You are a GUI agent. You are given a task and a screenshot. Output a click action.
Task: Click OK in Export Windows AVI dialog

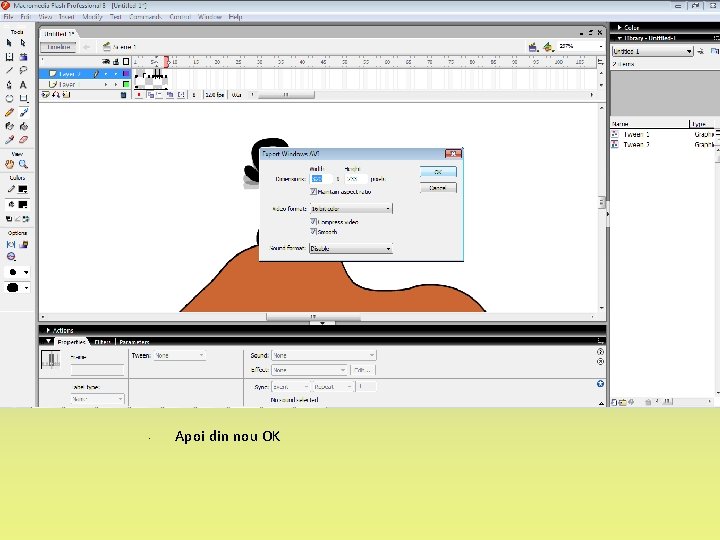438,172
